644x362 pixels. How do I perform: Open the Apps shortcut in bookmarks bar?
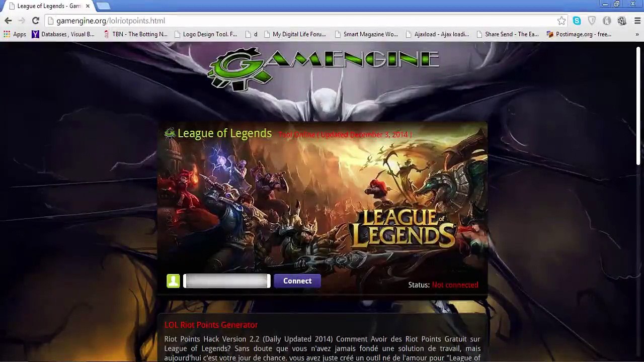[15, 34]
